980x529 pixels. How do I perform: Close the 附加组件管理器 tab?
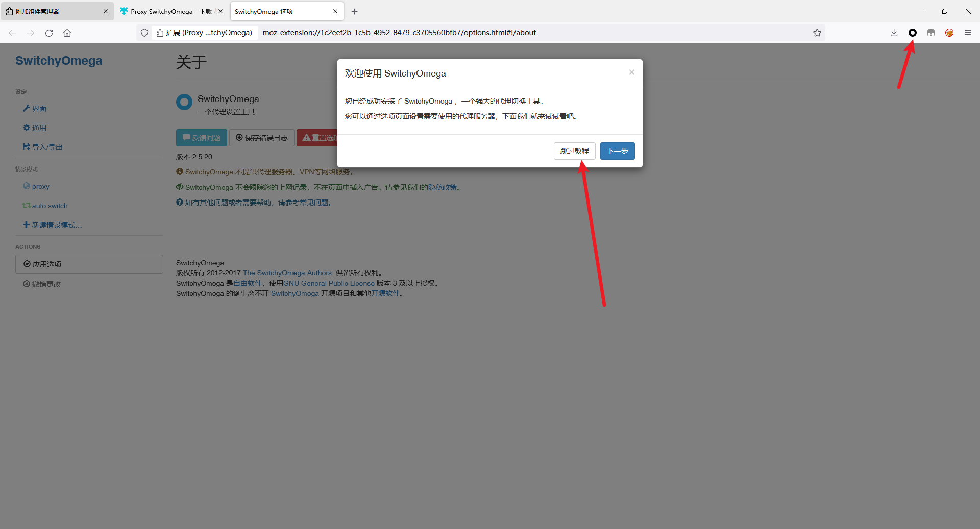(106, 11)
